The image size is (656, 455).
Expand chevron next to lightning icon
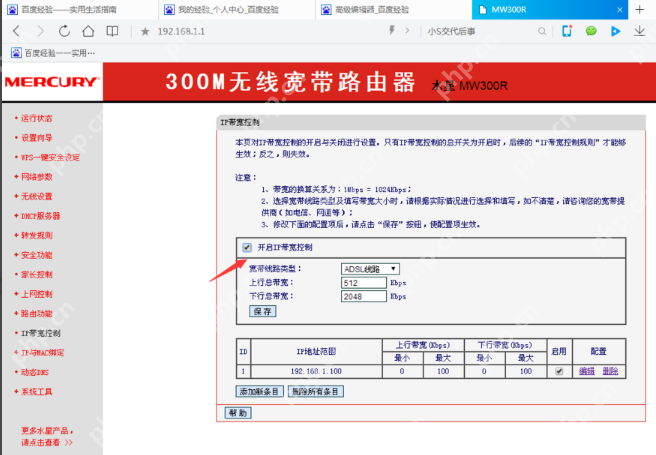(x=407, y=31)
